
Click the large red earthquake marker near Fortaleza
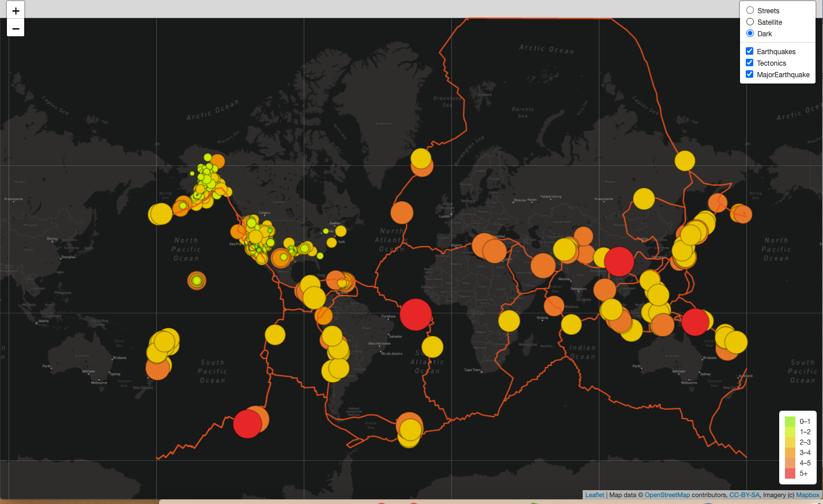coord(416,314)
